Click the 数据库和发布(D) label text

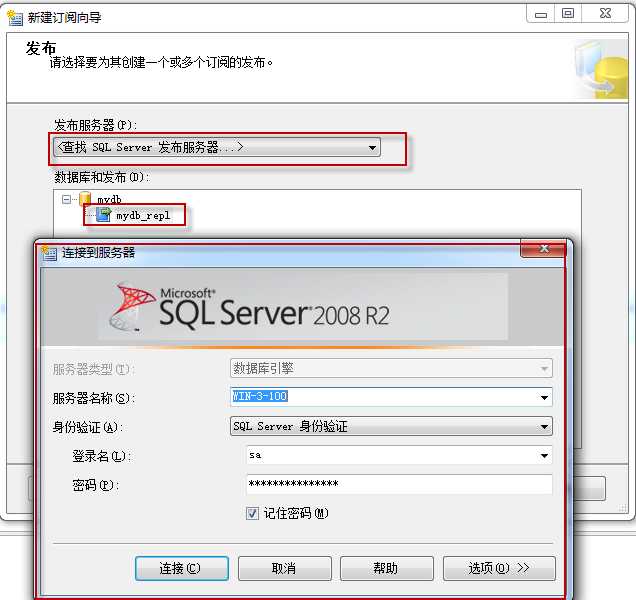[101, 177]
